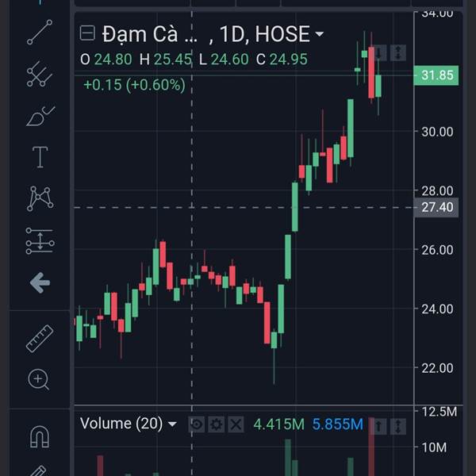Click the 5.855M volume average value
The width and height of the screenshot is (476, 476).
(338, 424)
